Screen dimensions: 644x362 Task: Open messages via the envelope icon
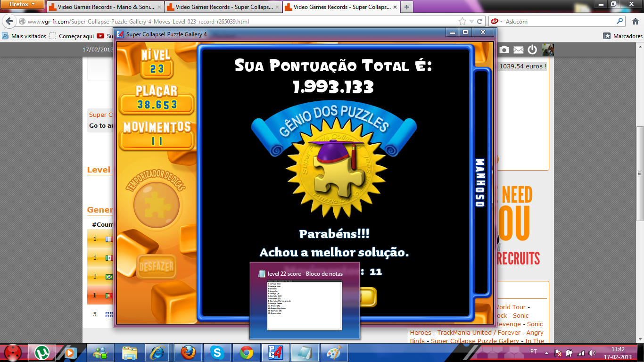click(518, 49)
